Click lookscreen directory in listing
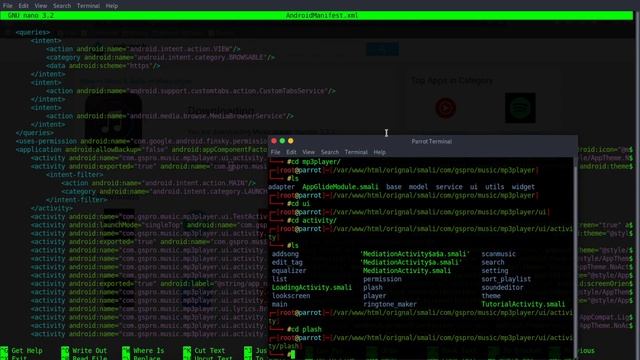This screenshot has height=360, width=640. coord(291,296)
